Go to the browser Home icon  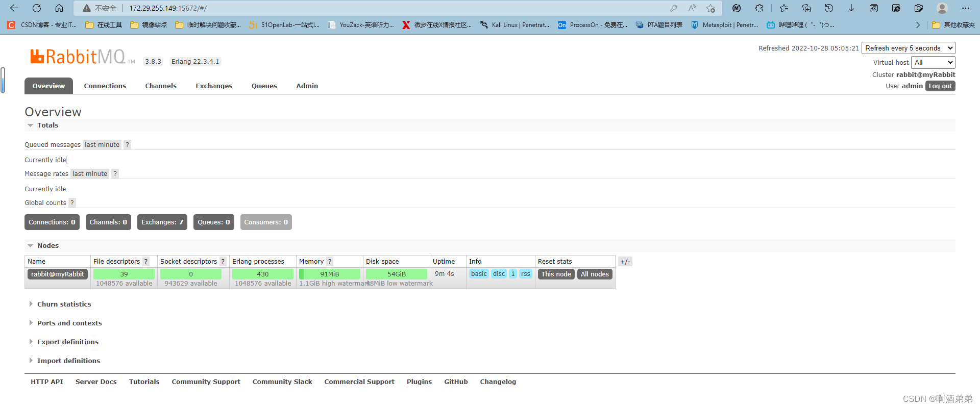coord(59,8)
